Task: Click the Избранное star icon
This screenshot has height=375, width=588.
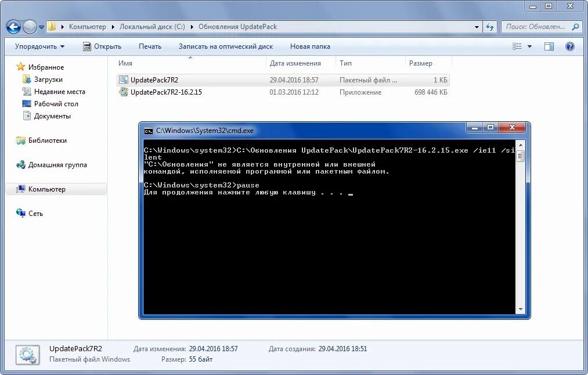Action: tap(21, 67)
